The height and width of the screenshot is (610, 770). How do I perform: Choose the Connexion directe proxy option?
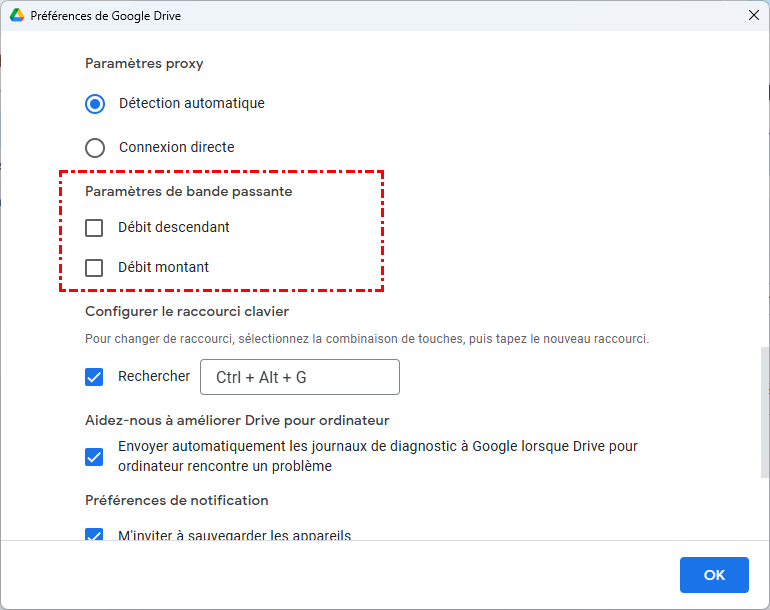click(95, 148)
